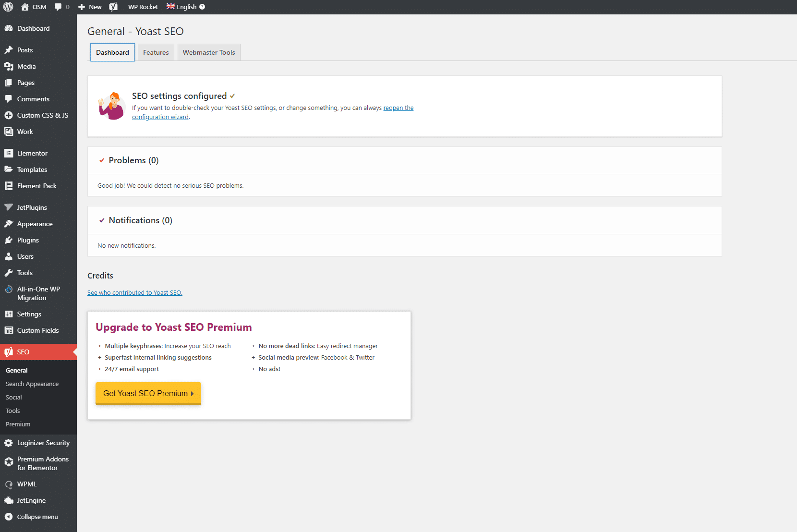797x532 pixels.
Task: Open the Webmaster Tools tab
Action: click(x=208, y=52)
